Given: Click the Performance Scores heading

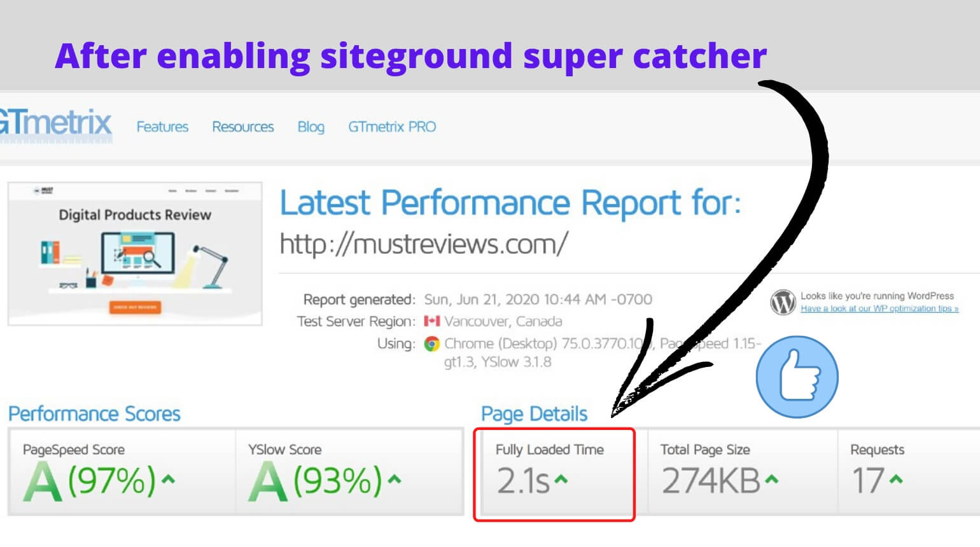Looking at the screenshot, I should click(x=94, y=414).
